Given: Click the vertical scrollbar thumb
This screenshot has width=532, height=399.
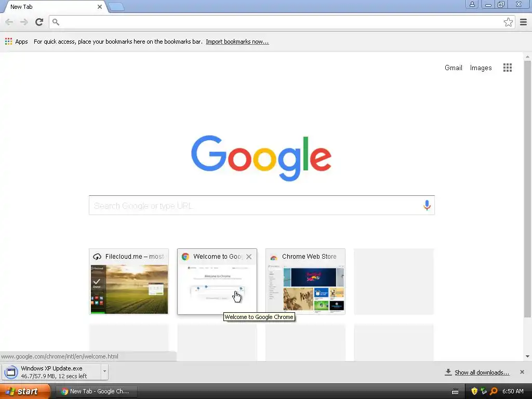Looking at the screenshot, I should 527,189.
